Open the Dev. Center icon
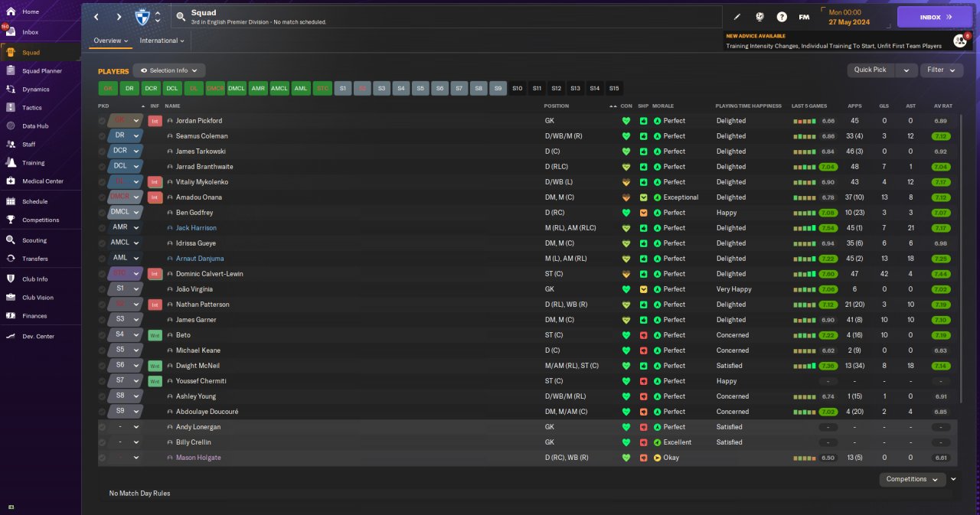Image resolution: width=980 pixels, height=515 pixels. 11,336
